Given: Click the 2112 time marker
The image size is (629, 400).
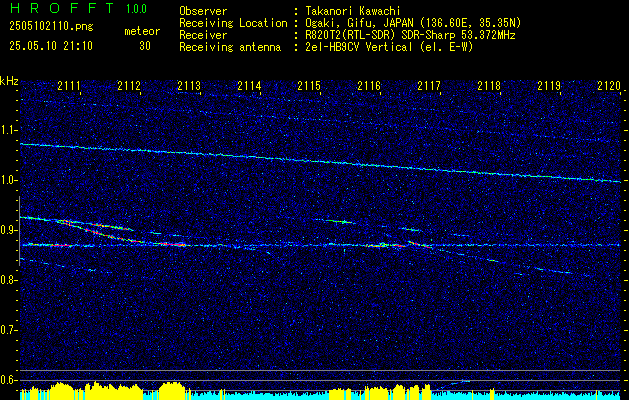Looking at the screenshot, I should click(x=129, y=86).
